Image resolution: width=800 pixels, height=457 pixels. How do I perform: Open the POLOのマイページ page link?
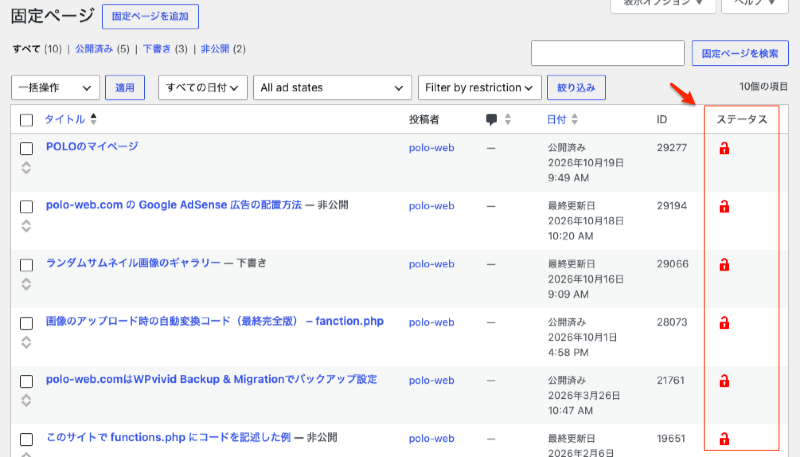click(92, 146)
